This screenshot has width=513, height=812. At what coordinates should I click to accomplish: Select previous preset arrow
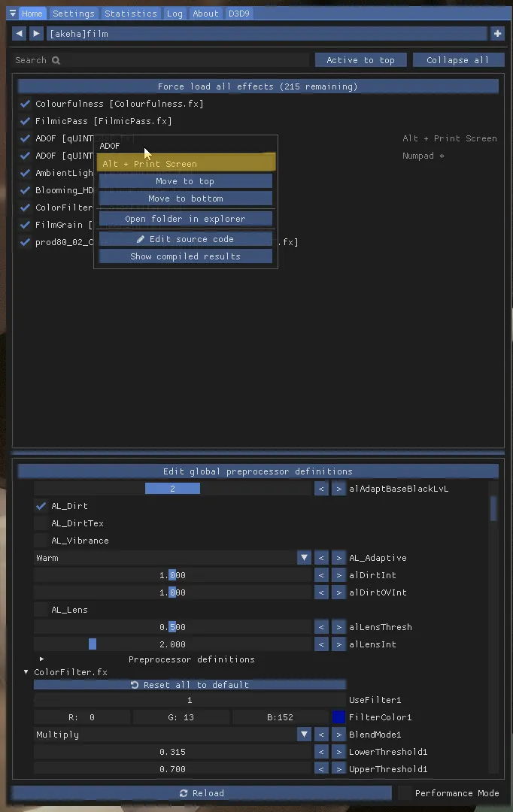[19, 34]
